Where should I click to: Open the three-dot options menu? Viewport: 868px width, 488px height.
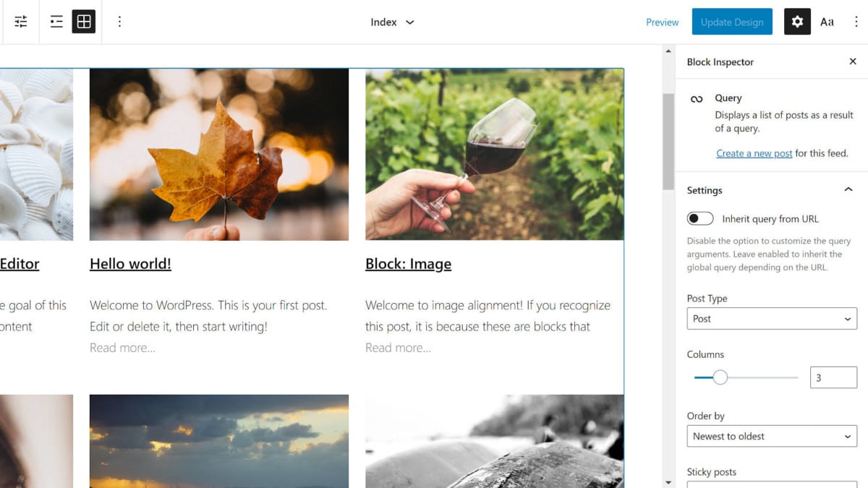pos(119,22)
